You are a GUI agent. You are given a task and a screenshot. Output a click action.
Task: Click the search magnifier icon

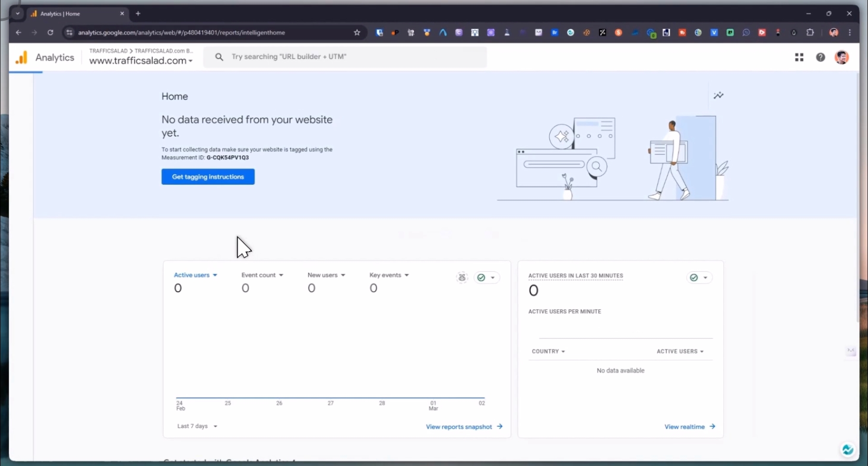pyautogui.click(x=219, y=57)
